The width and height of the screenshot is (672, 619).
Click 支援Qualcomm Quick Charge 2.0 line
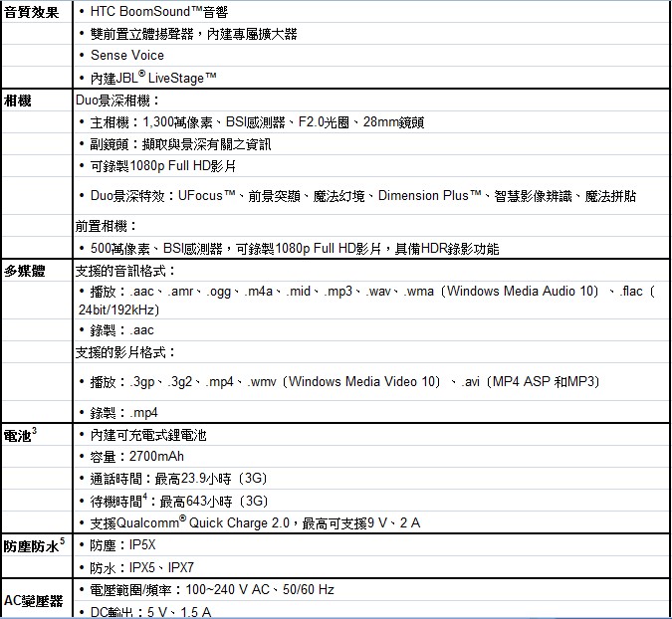click(x=256, y=522)
